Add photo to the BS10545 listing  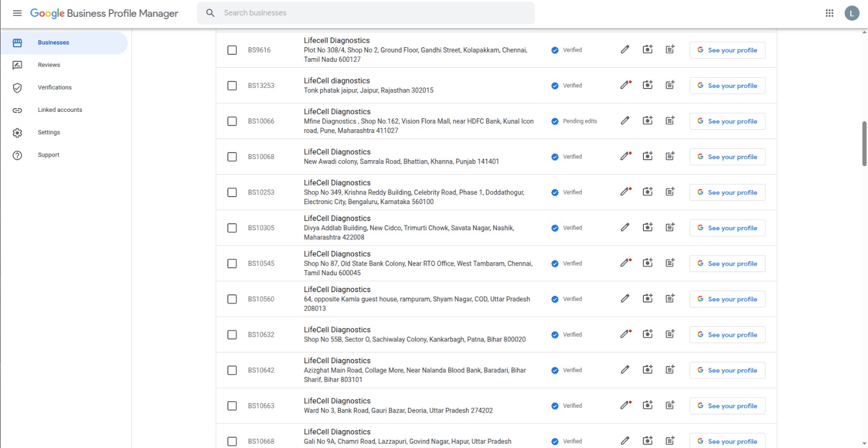(648, 263)
